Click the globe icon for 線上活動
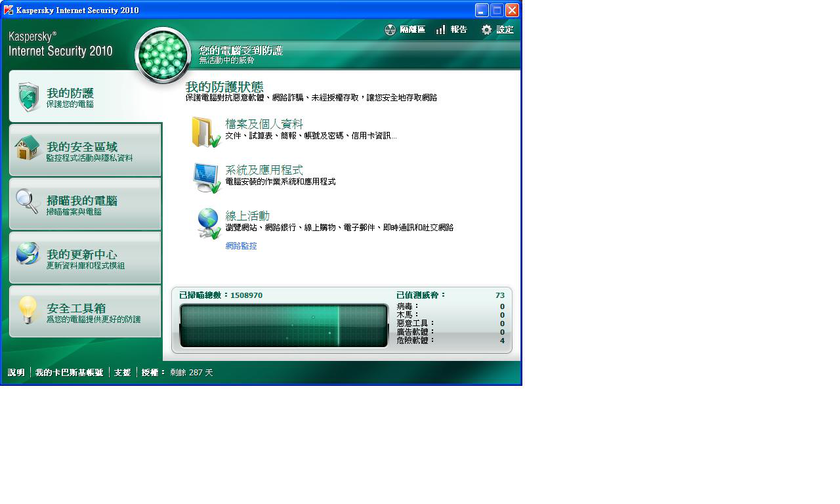Viewport: 840px width, 504px height. point(209,224)
